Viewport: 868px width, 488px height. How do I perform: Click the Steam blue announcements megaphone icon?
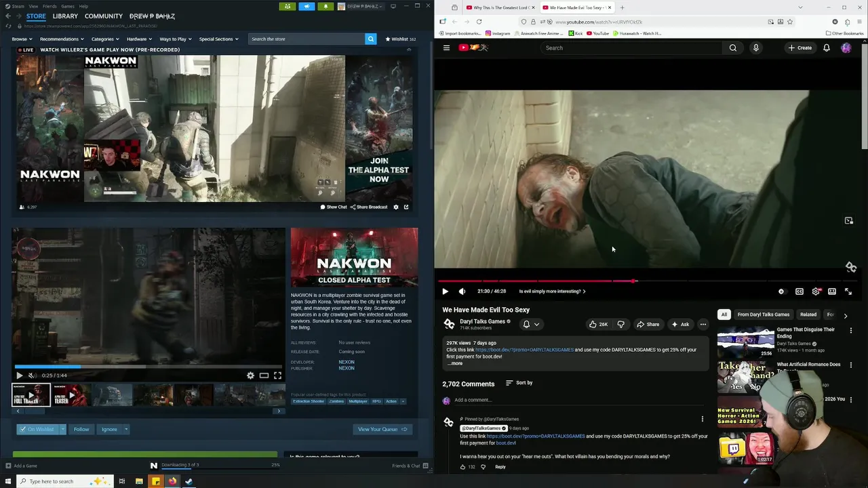(x=307, y=6)
